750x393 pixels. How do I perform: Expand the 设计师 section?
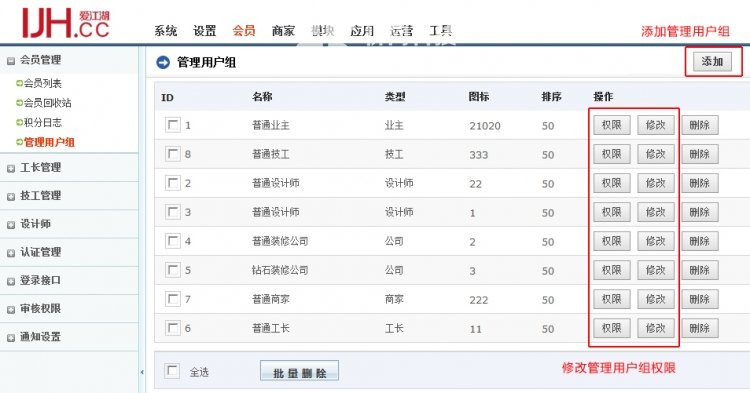[11, 225]
